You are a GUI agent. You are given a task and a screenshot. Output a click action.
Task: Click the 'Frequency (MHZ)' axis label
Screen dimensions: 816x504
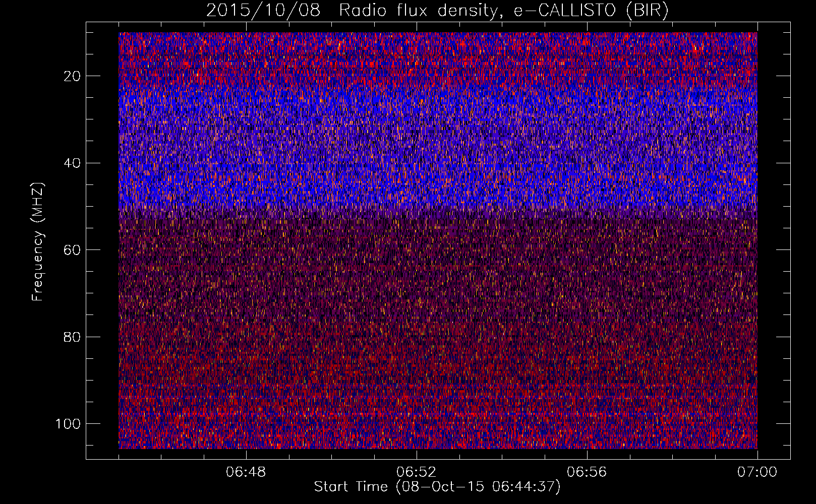[x=38, y=242]
